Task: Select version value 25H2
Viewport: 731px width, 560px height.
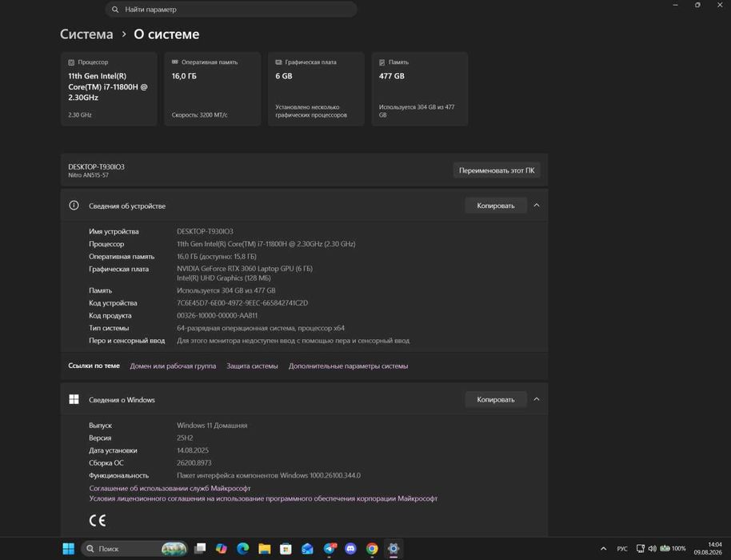Action: (185, 438)
